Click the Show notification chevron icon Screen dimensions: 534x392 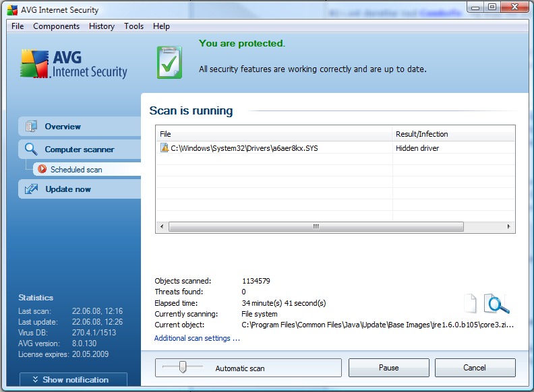[35, 379]
